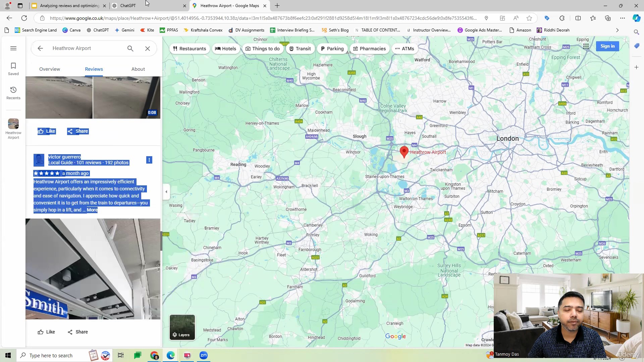This screenshot has height=362, width=644.
Task: Select Things to do chip
Action: pyautogui.click(x=263, y=49)
